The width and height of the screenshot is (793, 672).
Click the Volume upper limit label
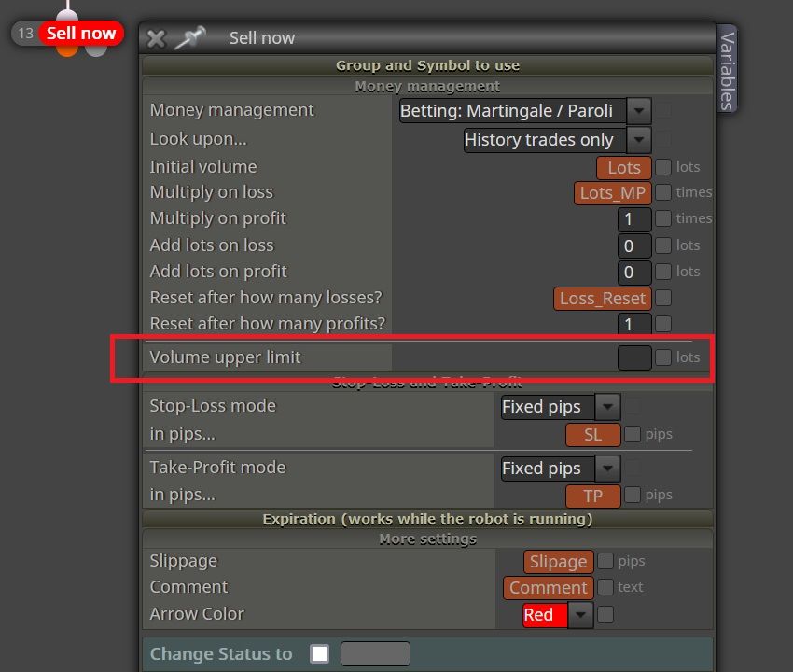(x=225, y=357)
